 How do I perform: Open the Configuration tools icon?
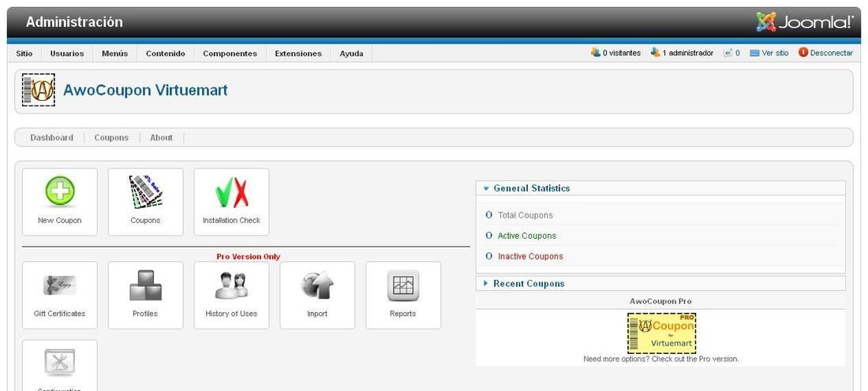pos(60,363)
